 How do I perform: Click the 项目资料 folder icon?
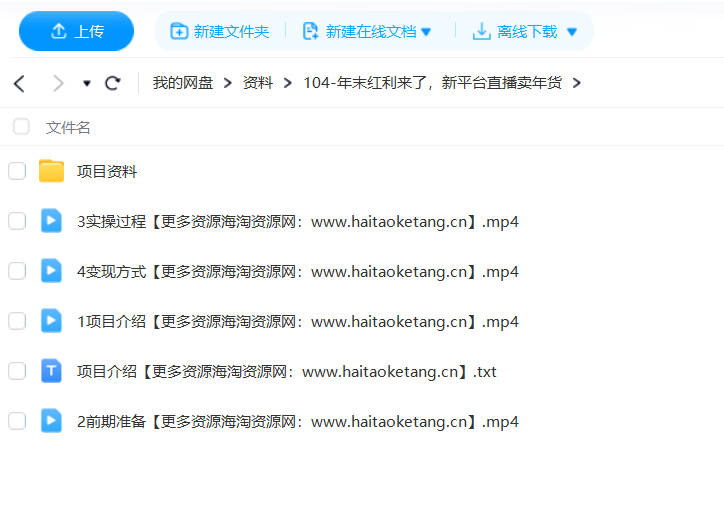(51, 171)
